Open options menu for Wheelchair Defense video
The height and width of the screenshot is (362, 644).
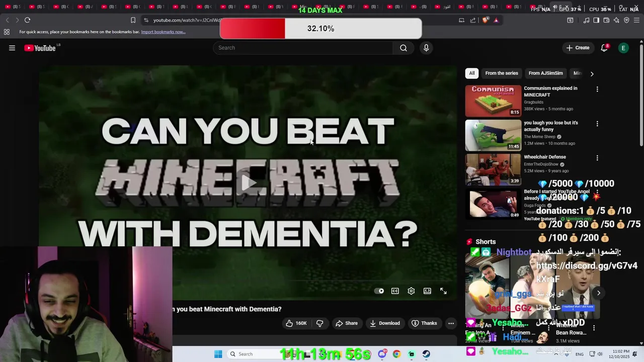pos(597,158)
